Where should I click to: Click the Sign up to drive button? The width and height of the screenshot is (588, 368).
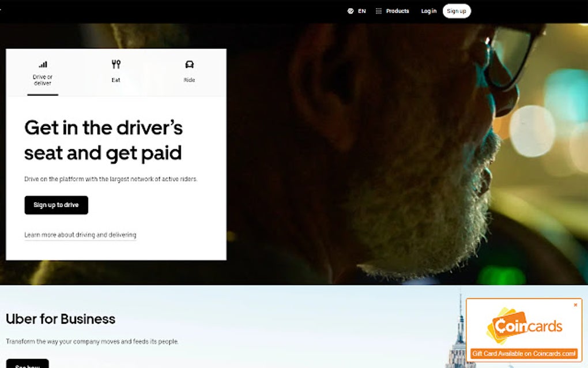(56, 205)
